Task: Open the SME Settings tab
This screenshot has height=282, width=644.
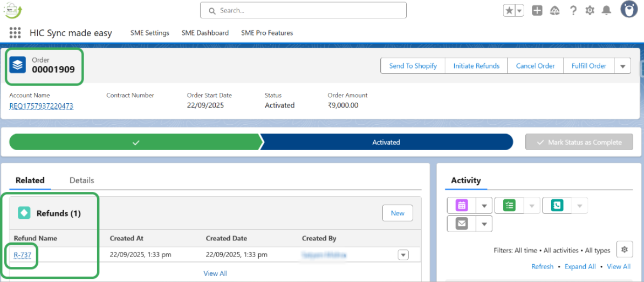Action: click(x=150, y=33)
